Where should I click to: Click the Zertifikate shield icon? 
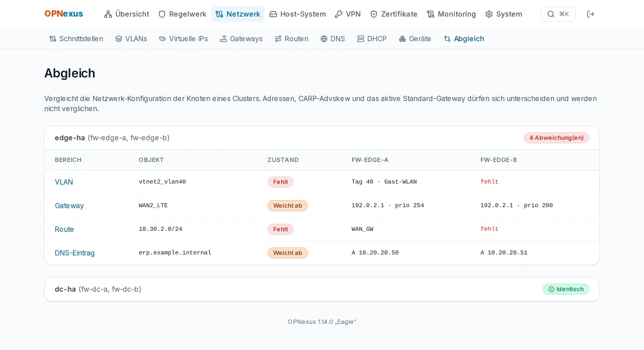[374, 14]
